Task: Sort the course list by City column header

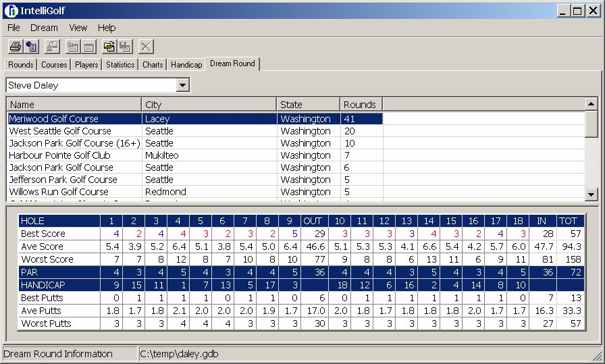Action: 209,105
